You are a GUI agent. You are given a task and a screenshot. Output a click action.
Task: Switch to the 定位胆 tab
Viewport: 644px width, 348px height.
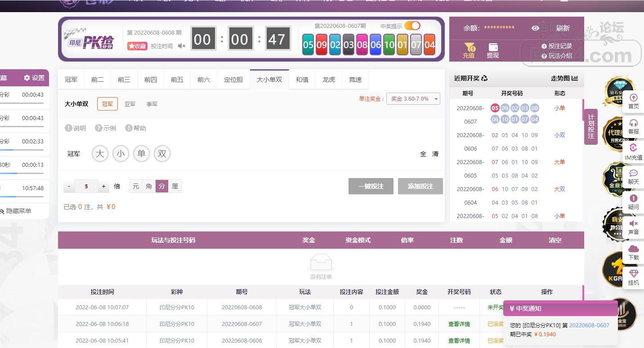[x=233, y=80]
